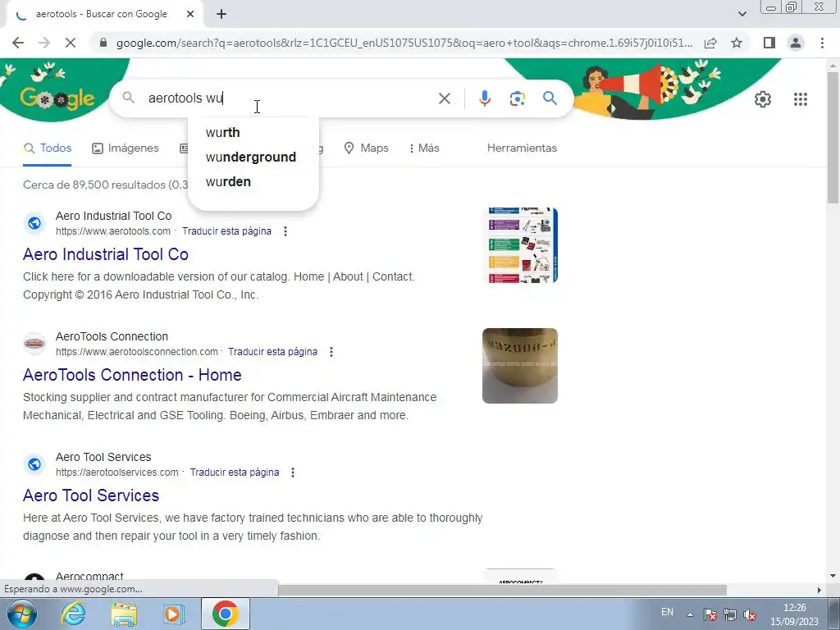Viewport: 840px width, 630px height.
Task: Click the share page icon
Action: (x=710, y=43)
